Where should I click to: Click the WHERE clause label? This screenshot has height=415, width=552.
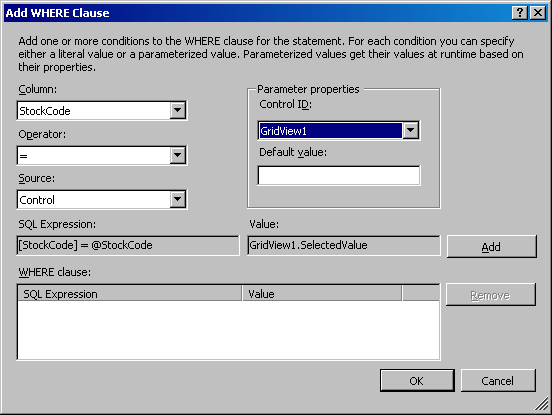[x=55, y=272]
